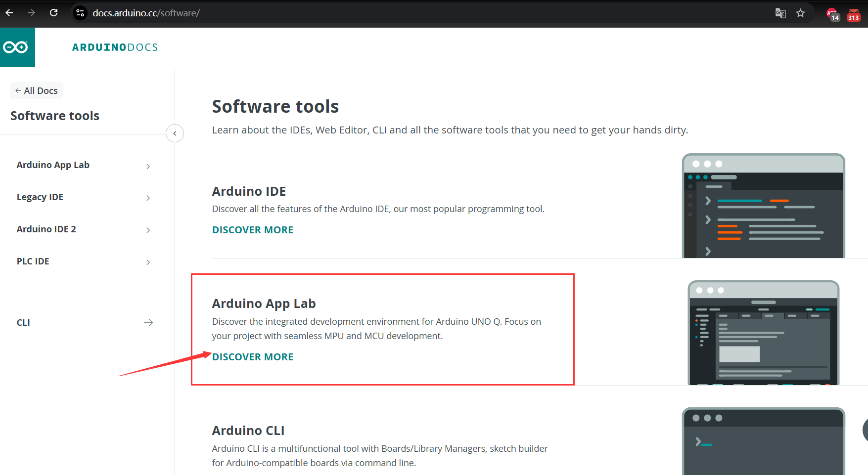Reload the page with the refresh icon
This screenshot has width=868, height=475.
point(54,13)
